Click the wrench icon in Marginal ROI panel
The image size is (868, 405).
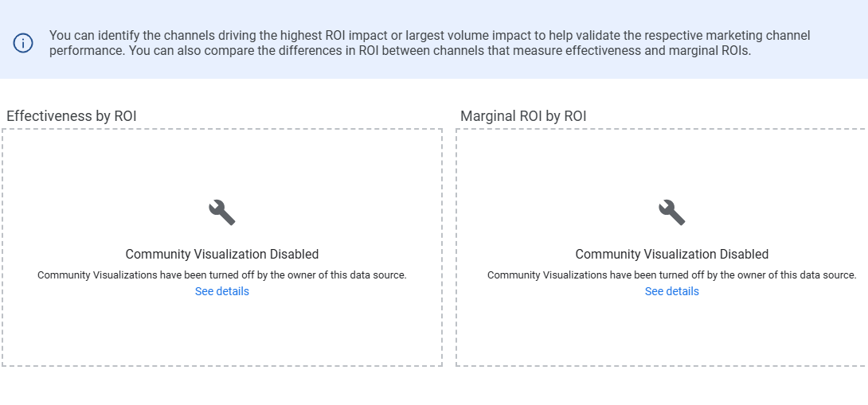coord(671,212)
